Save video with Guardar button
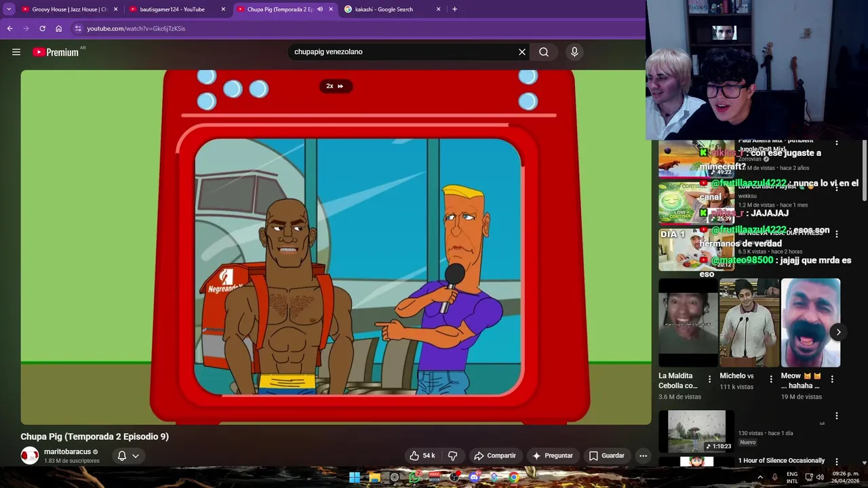Screen dimensions: 868x488 coord(606,455)
